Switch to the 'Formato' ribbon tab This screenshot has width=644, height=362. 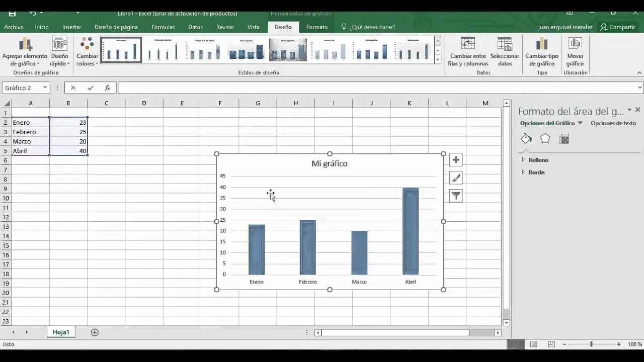point(317,27)
